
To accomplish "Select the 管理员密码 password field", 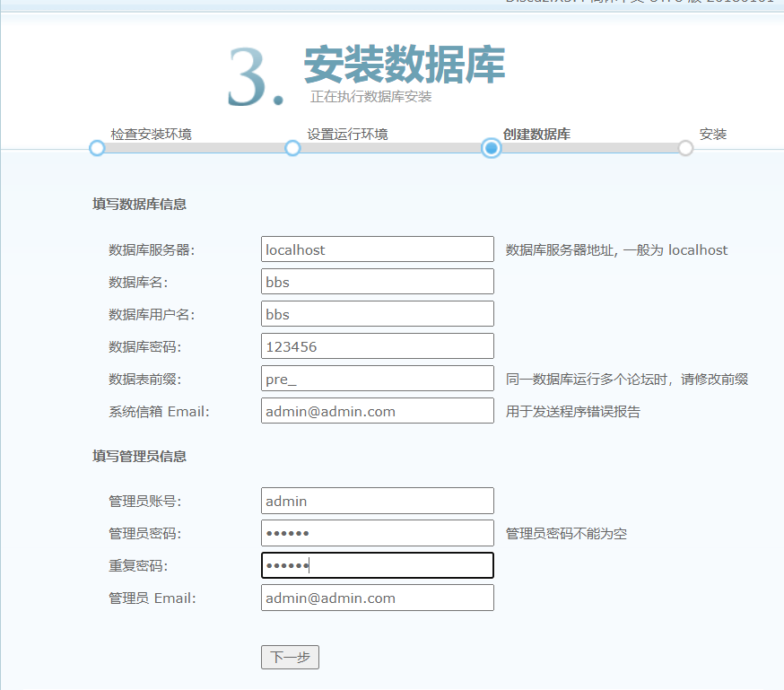I will click(377, 533).
